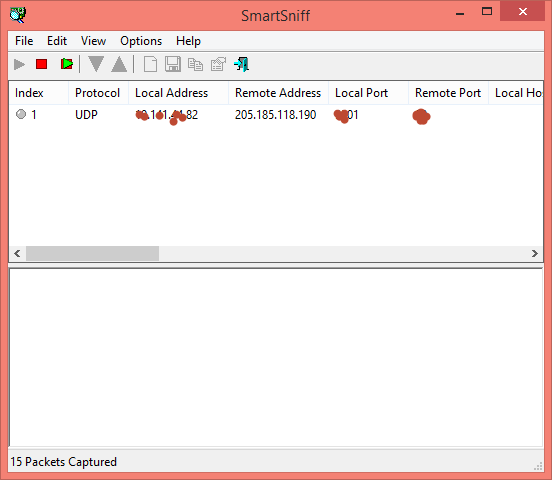Click the gray Start Capture play icon
This screenshot has height=480, width=552.
pyautogui.click(x=19, y=64)
